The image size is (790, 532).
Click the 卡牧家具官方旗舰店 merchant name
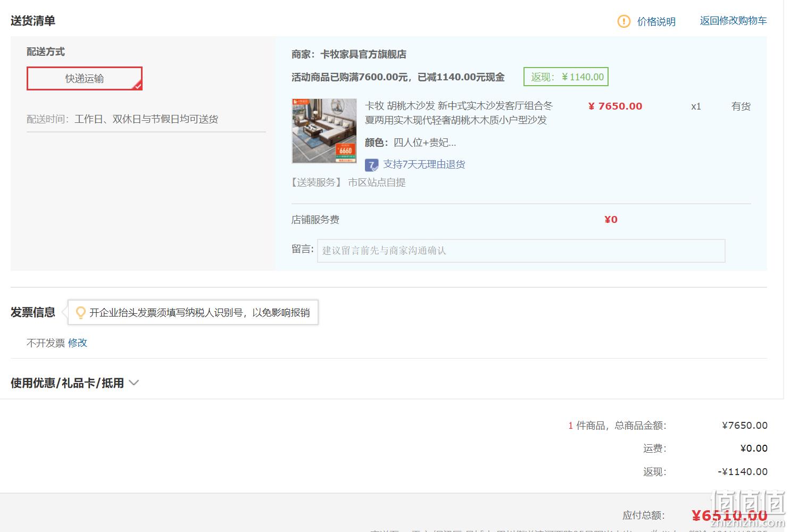pos(363,54)
